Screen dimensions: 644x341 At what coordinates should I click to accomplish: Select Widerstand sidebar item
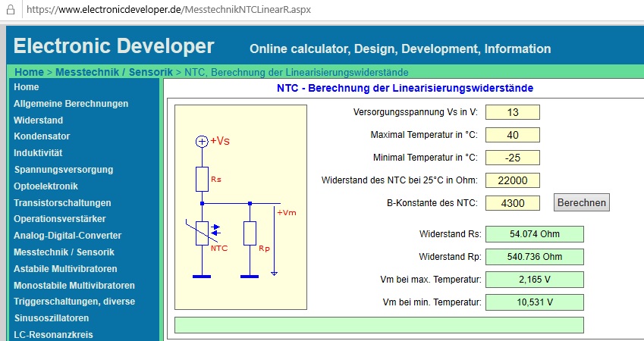38,120
